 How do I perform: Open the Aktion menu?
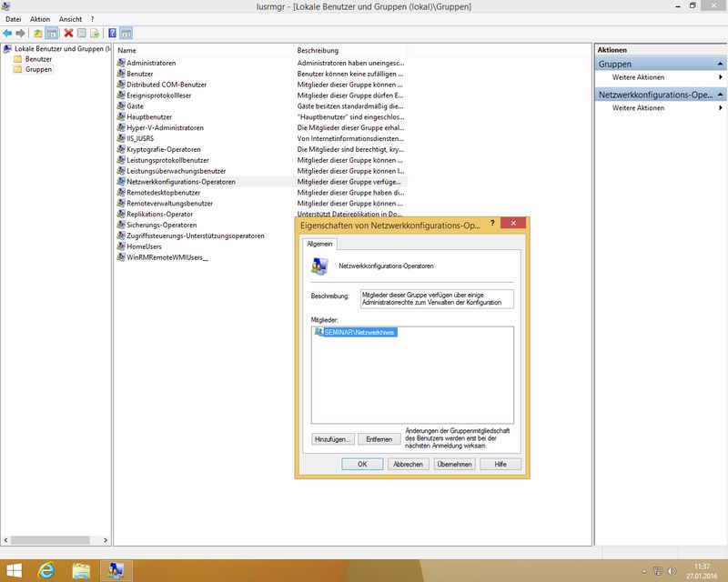click(x=40, y=19)
